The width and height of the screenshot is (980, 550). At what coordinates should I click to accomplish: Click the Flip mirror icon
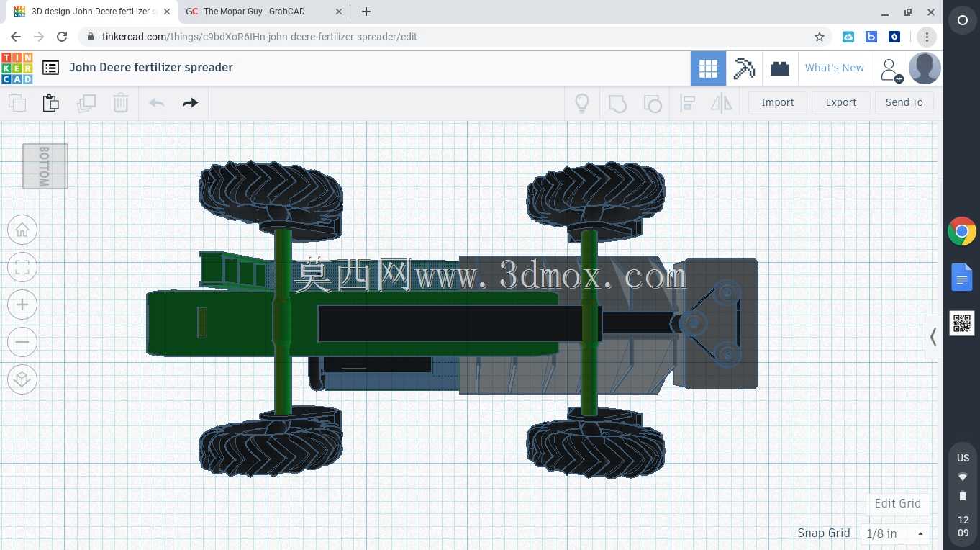coord(722,103)
